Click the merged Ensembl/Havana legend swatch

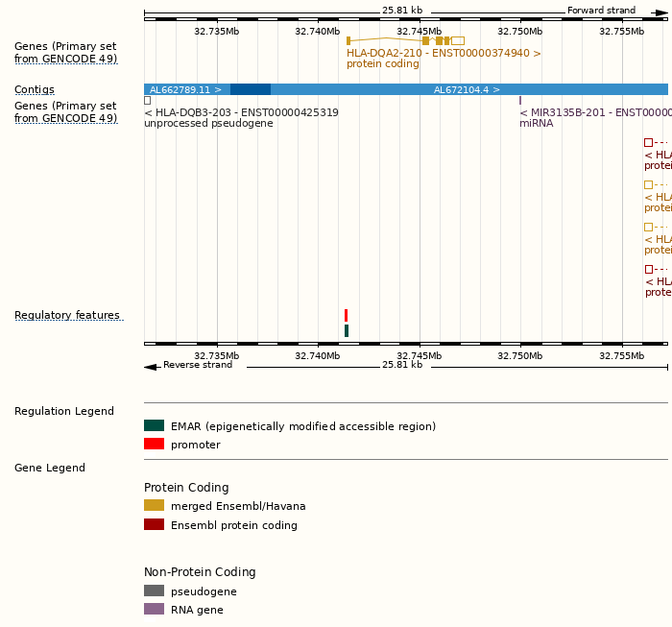pyautogui.click(x=154, y=505)
